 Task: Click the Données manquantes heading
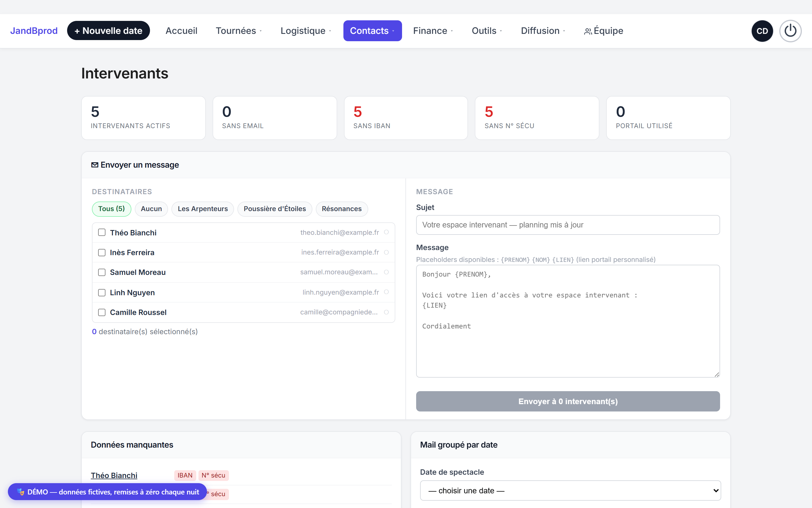(x=132, y=444)
